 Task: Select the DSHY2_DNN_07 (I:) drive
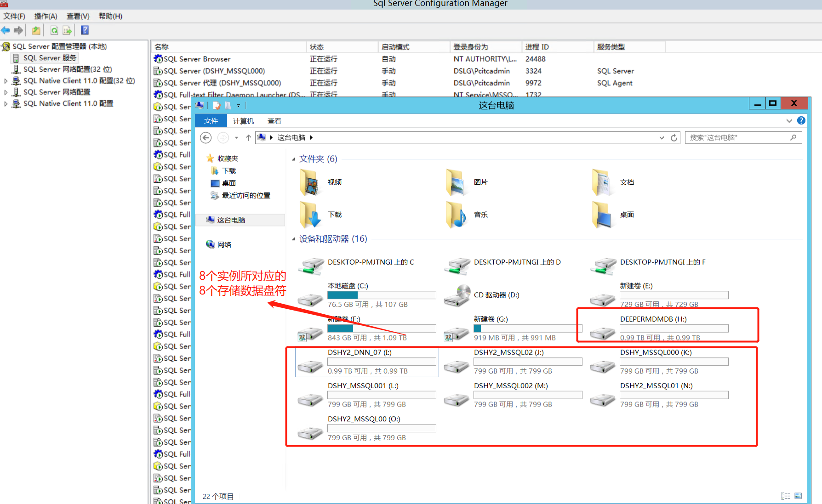[367, 362]
